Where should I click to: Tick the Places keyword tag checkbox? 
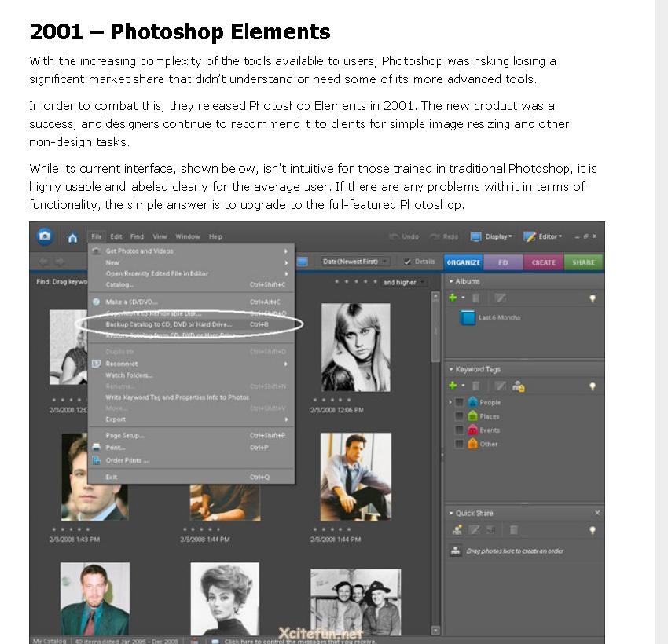pyautogui.click(x=459, y=416)
